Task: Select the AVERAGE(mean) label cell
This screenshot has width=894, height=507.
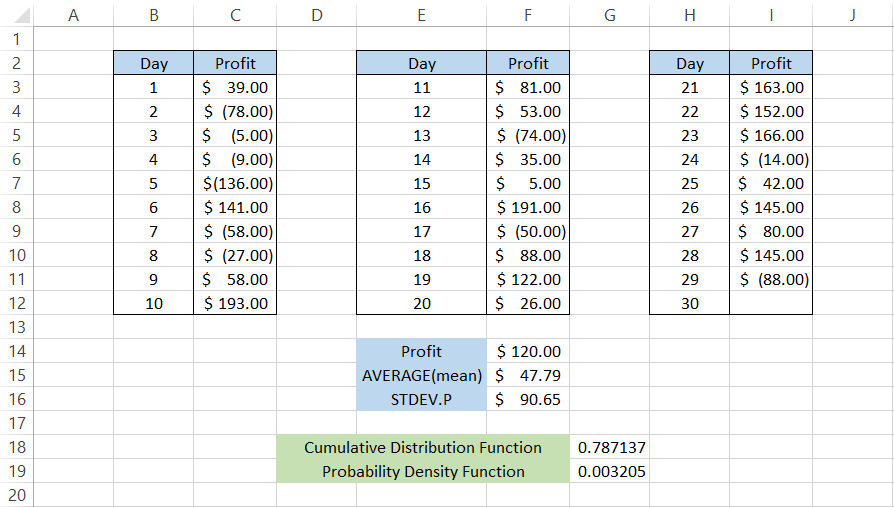Action: (421, 375)
